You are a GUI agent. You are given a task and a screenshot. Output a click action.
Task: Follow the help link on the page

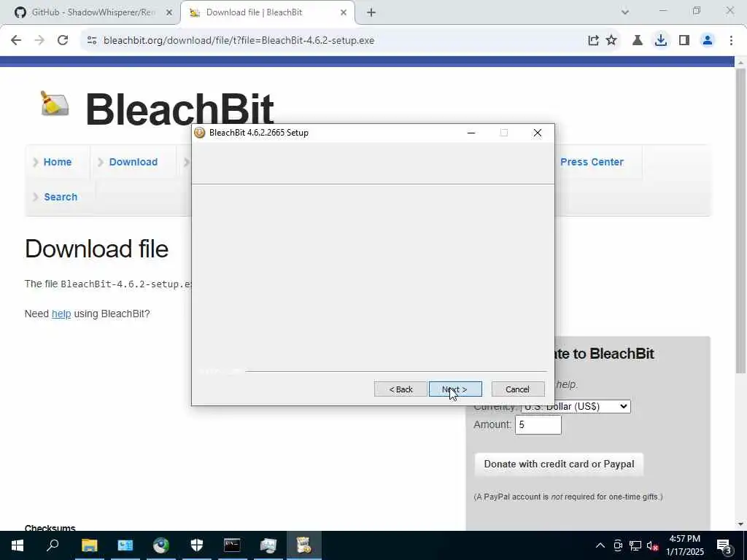click(x=61, y=314)
